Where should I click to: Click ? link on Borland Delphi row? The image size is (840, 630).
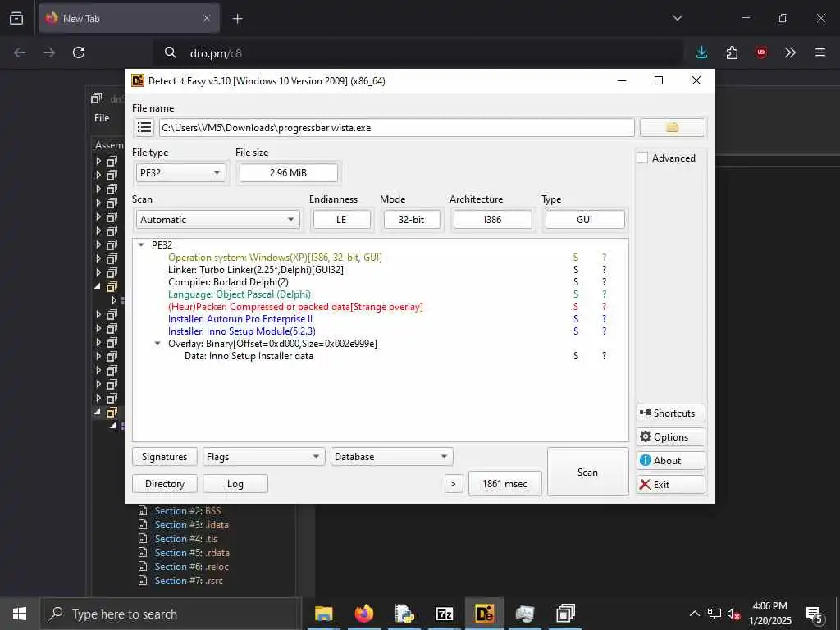tap(604, 282)
